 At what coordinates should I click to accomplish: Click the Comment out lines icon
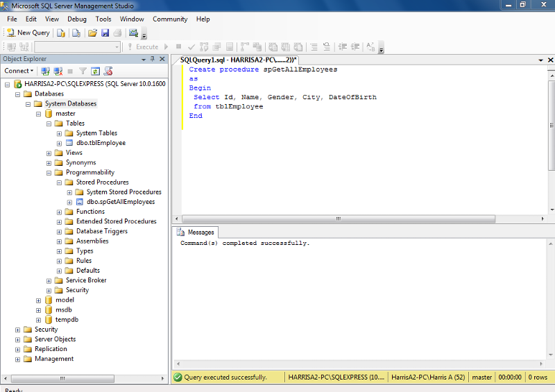click(314, 46)
